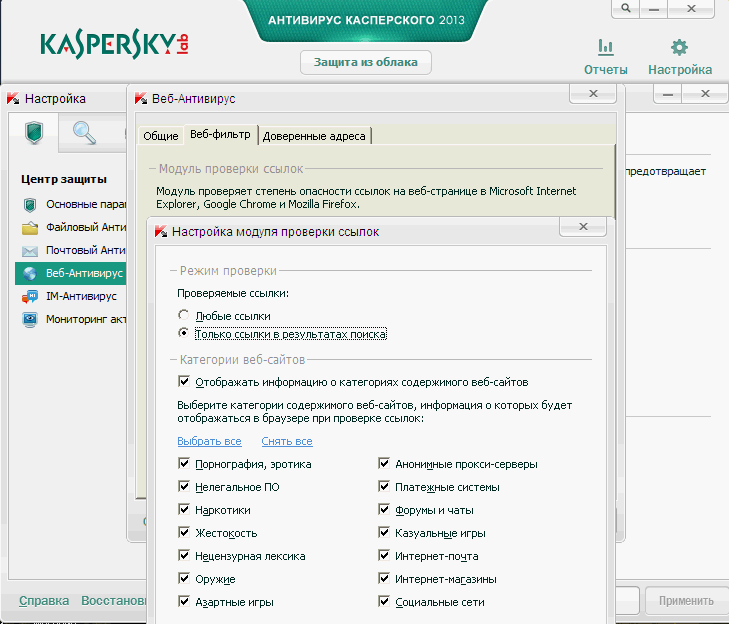Viewport: 729px width, 624px height.
Task: Select Веб-Антивирус in the sidebar list
Action: pyautogui.click(x=84, y=273)
